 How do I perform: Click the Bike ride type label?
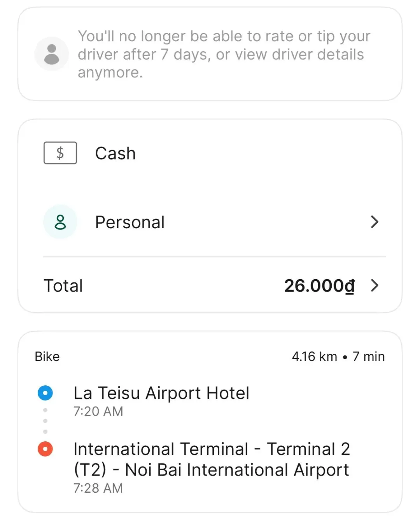point(47,357)
